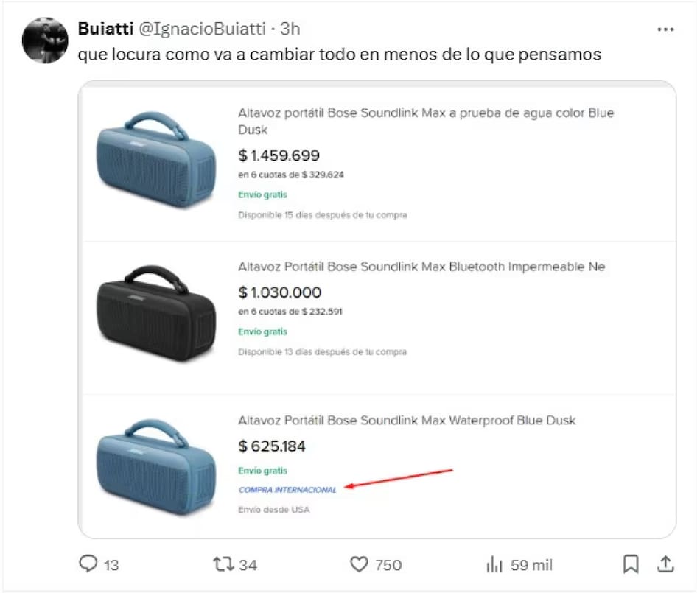700x593 pixels.
Task: Open the bottom Blue Dusk speaker image
Action: [156, 467]
